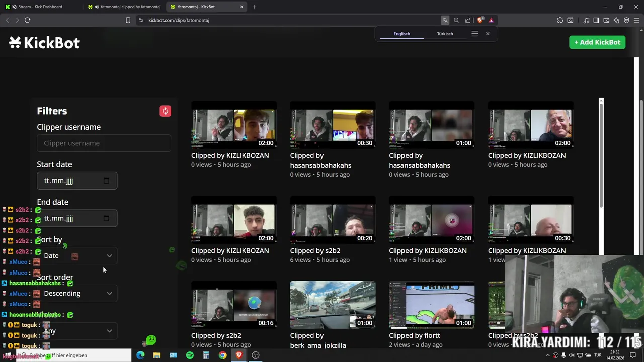Open File Explorer from the taskbar

pos(157,355)
